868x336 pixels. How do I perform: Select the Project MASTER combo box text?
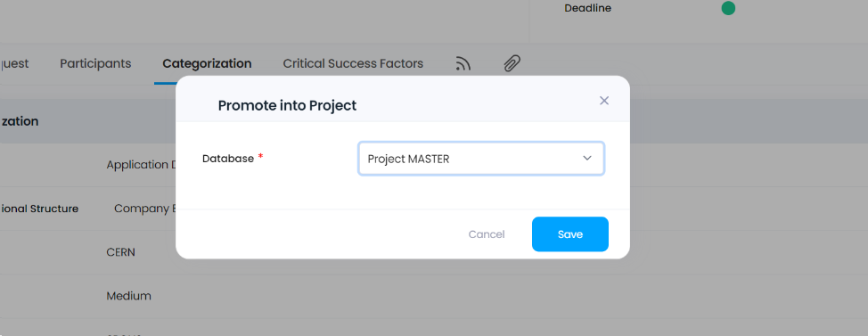tap(408, 159)
